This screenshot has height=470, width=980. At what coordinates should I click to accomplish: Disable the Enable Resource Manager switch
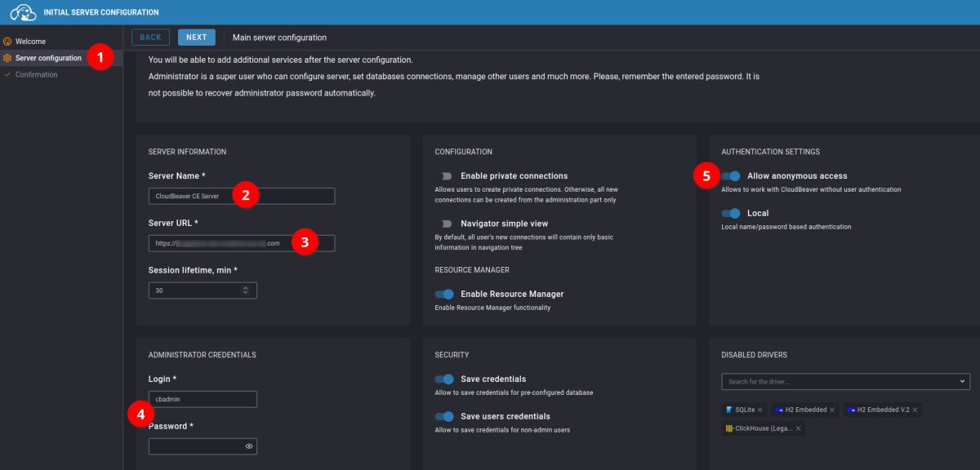pyautogui.click(x=445, y=294)
